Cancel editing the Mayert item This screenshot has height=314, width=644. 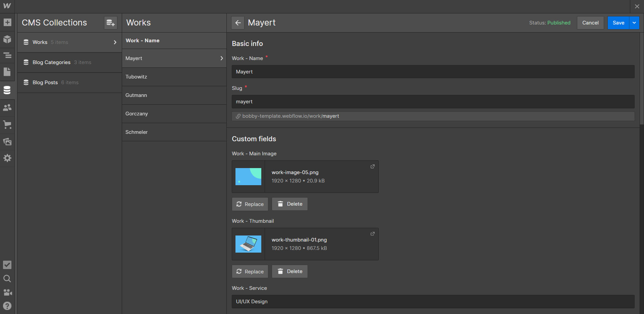click(x=590, y=23)
